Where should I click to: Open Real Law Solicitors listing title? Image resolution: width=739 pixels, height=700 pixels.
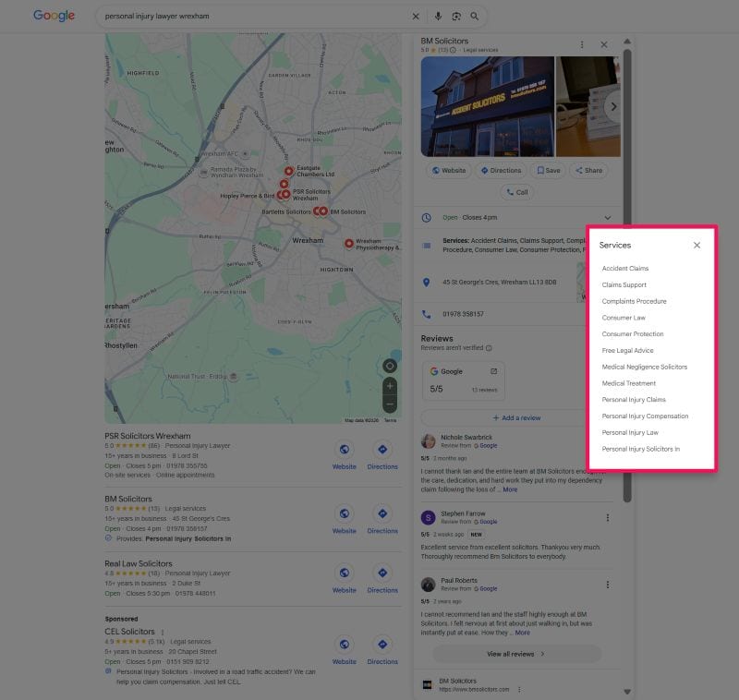click(139, 564)
